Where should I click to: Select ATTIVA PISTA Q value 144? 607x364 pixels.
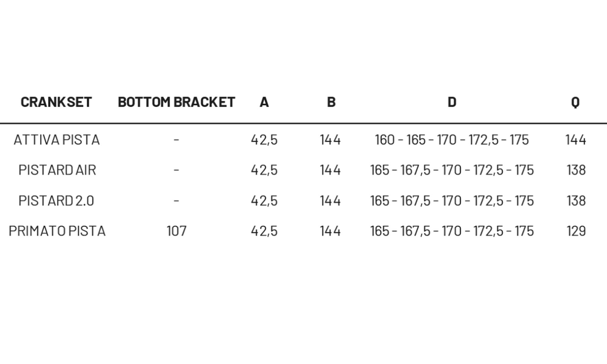coord(575,140)
